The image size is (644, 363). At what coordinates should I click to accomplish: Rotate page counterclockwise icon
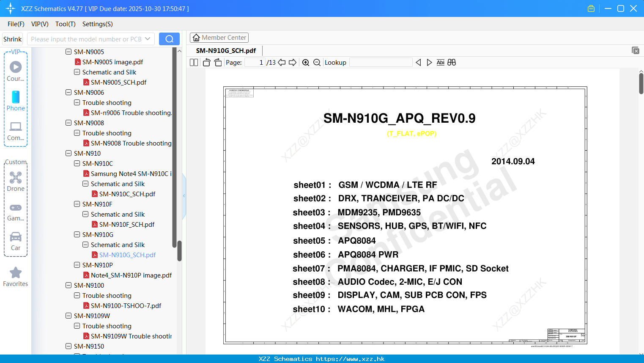click(x=207, y=63)
